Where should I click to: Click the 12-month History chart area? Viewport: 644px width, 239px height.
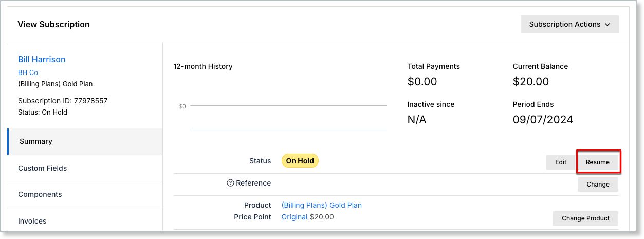pos(288,117)
